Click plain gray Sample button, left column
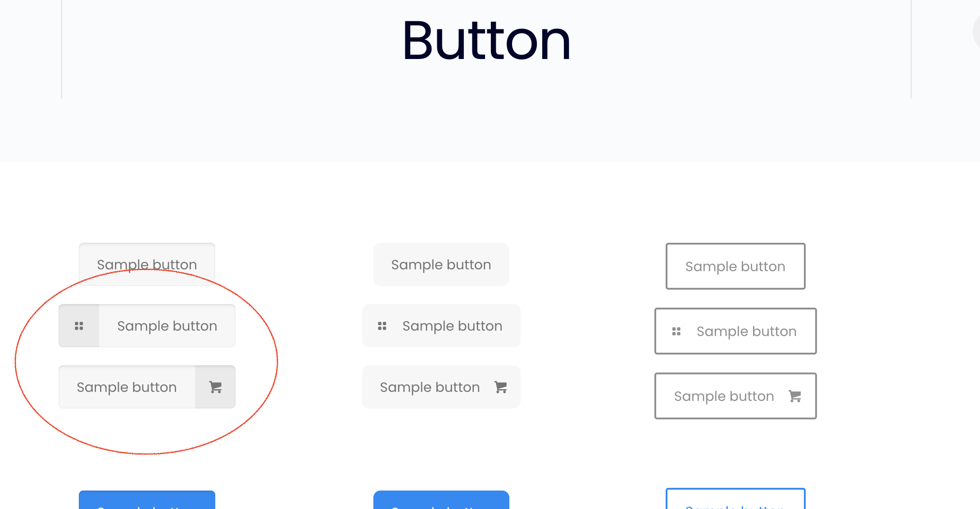The width and height of the screenshot is (980, 509). pos(147,264)
